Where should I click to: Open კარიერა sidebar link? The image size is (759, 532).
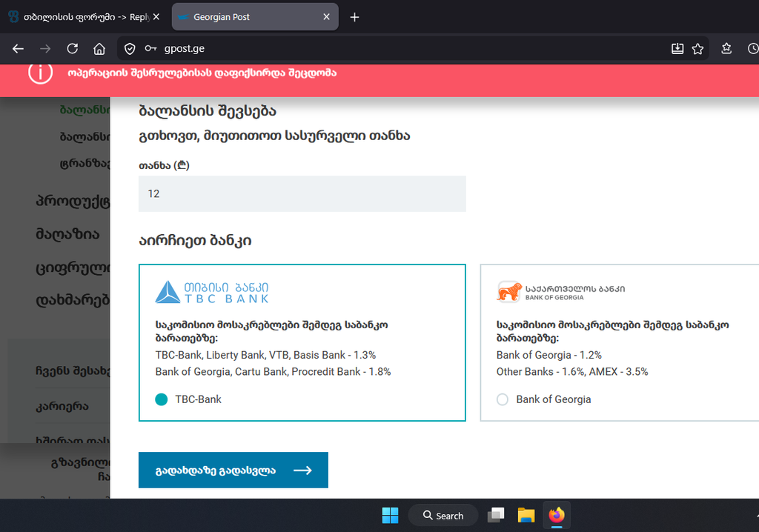pyautogui.click(x=62, y=407)
